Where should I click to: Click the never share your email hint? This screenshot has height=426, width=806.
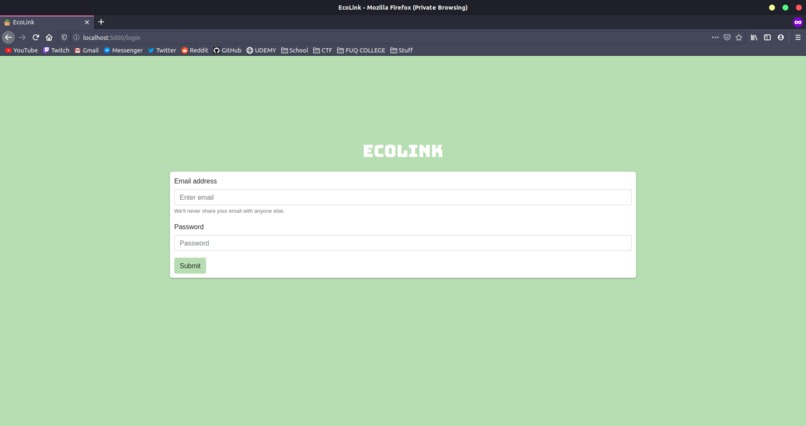229,211
